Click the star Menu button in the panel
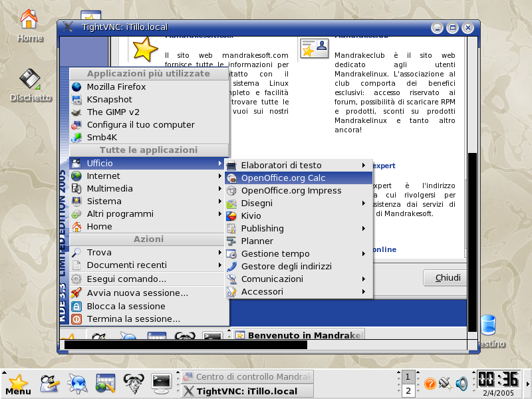The image size is (532, 399). click(x=18, y=384)
